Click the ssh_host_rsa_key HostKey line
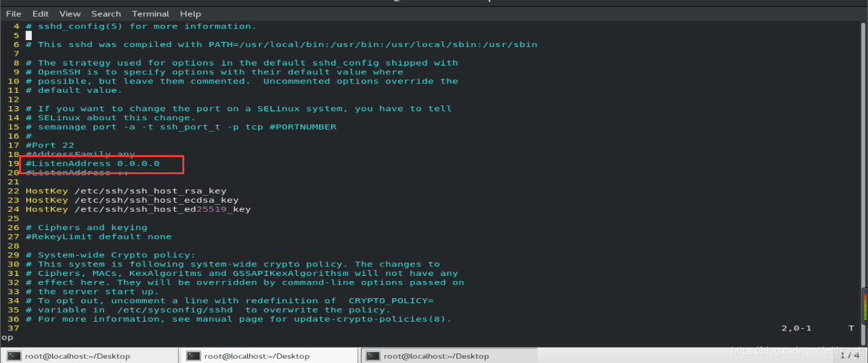Image resolution: width=868 pixels, height=363 pixels. 126,191
